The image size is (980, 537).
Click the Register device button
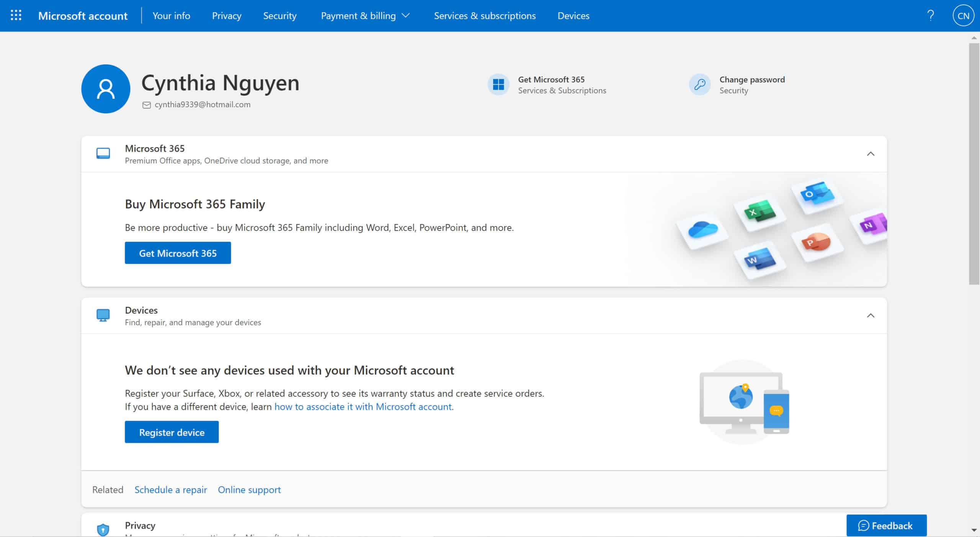coord(171,432)
